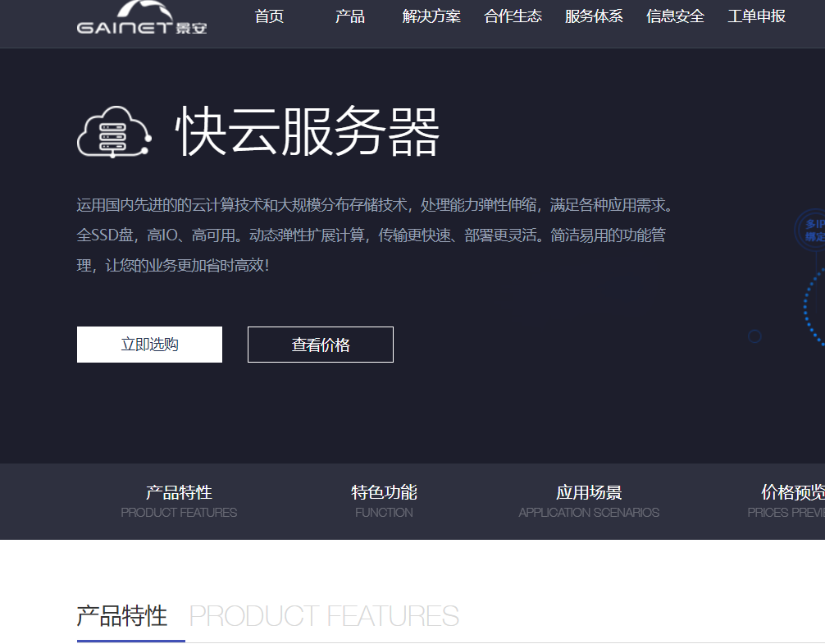Open the 产品 menu in the top navigation

click(x=350, y=16)
